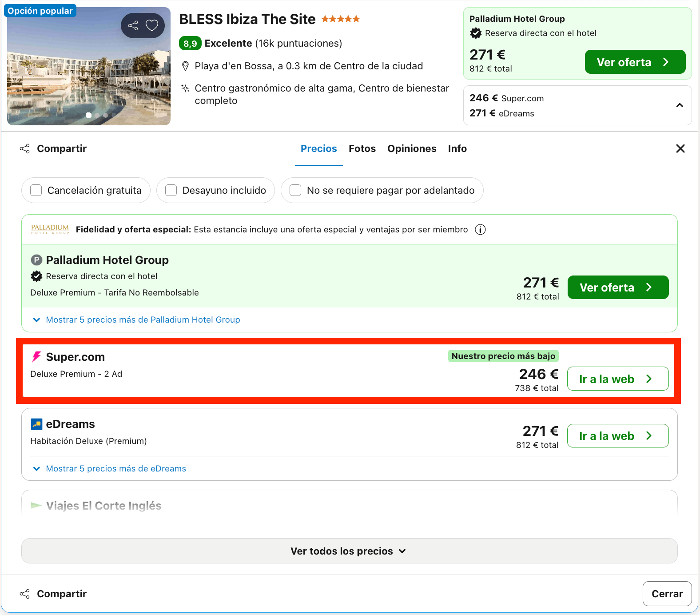
Task: Click the Palladium Hotel Group logo
Action: tap(50, 229)
